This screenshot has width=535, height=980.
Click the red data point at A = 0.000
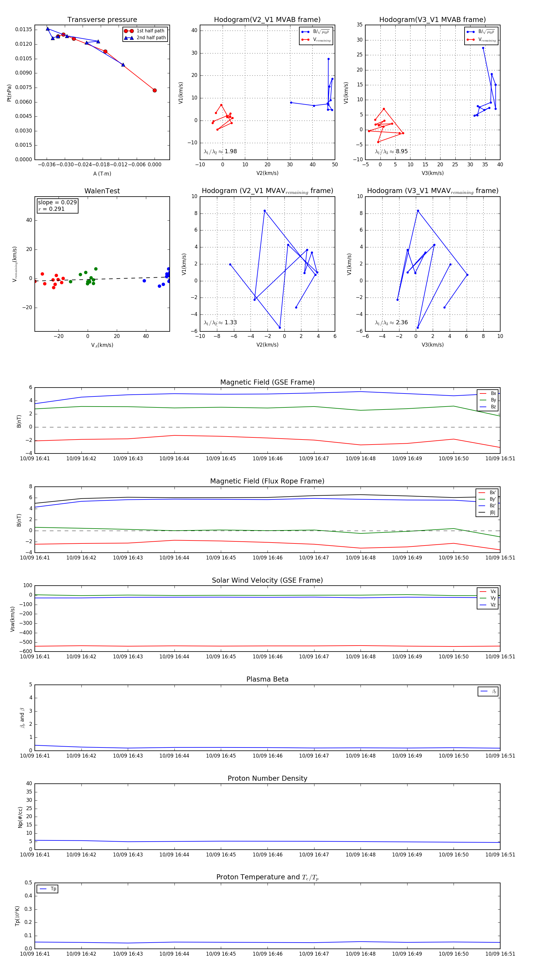pos(155,90)
